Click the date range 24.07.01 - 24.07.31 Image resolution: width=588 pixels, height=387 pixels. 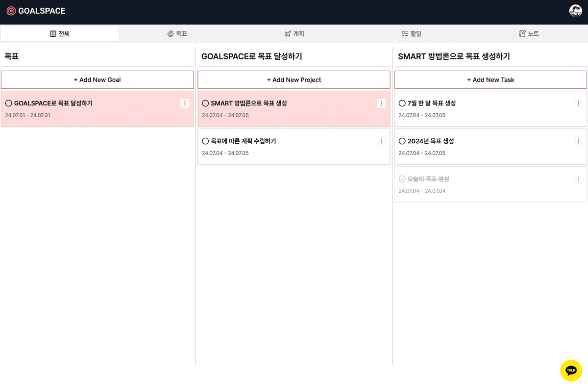[28, 115]
